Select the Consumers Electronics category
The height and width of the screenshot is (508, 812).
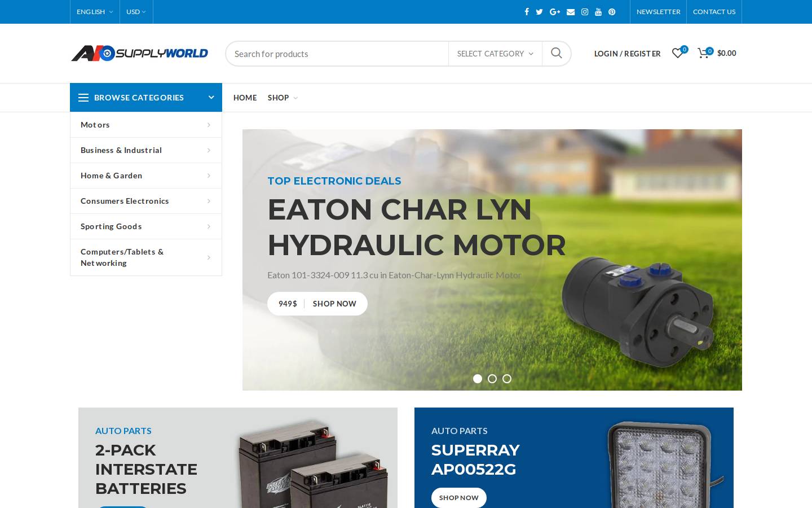point(146,201)
